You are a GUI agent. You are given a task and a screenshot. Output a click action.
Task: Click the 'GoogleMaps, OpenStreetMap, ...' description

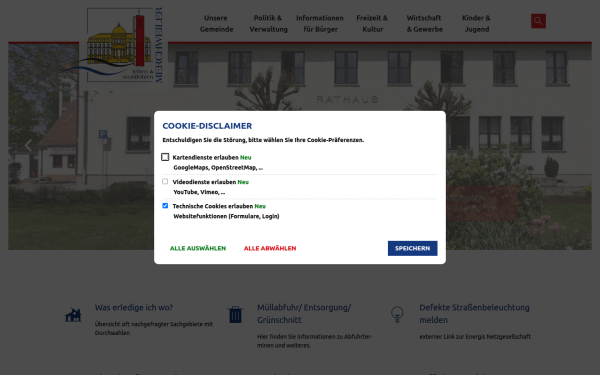click(218, 168)
